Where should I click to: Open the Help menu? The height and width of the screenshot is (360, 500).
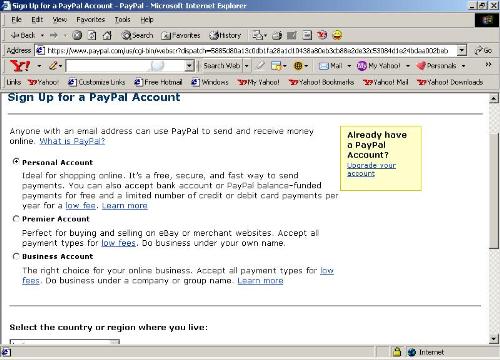pos(147,20)
